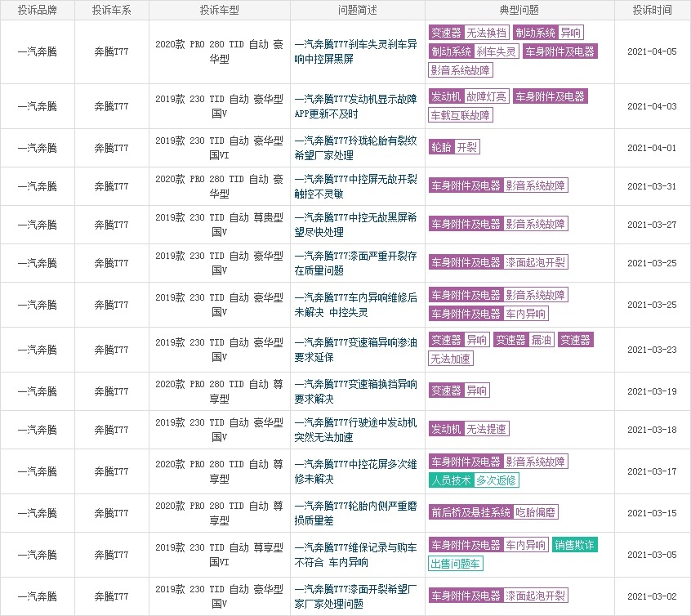Select the '无法加速' tag

tap(451, 359)
